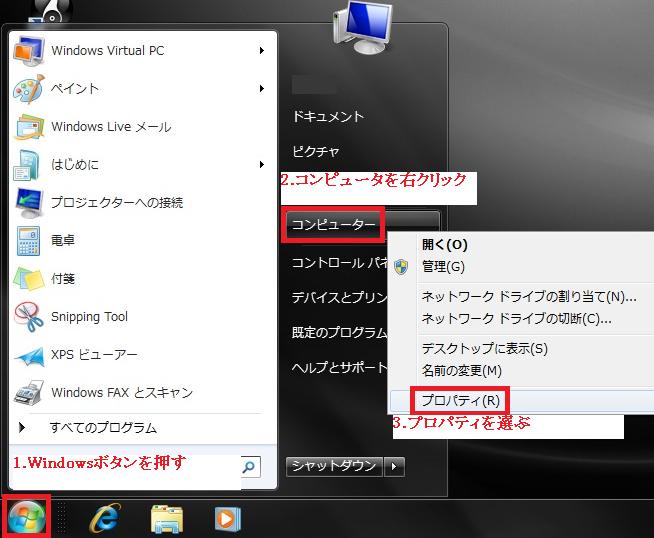654x538 pixels.
Task: Open the 電卓 calculator app
Action: pyautogui.click(x=63, y=241)
